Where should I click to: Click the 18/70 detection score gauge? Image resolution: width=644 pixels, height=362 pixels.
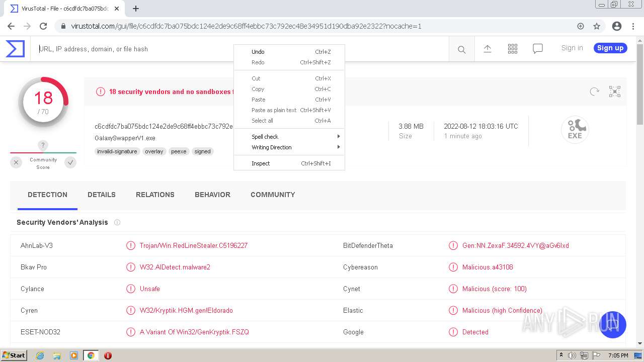(x=43, y=102)
